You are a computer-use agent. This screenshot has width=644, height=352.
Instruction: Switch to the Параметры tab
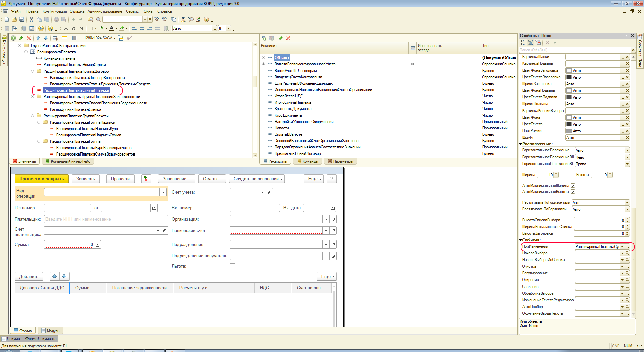click(340, 161)
